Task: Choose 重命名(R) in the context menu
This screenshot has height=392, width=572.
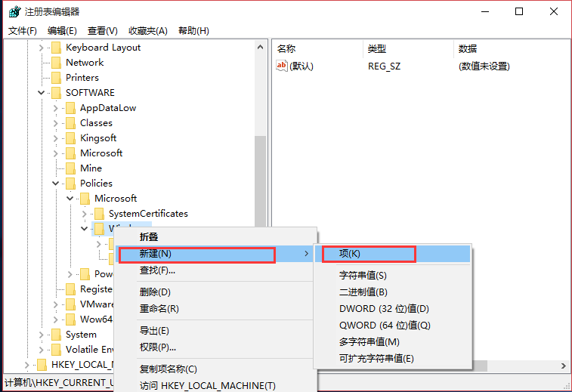Action: (215, 309)
